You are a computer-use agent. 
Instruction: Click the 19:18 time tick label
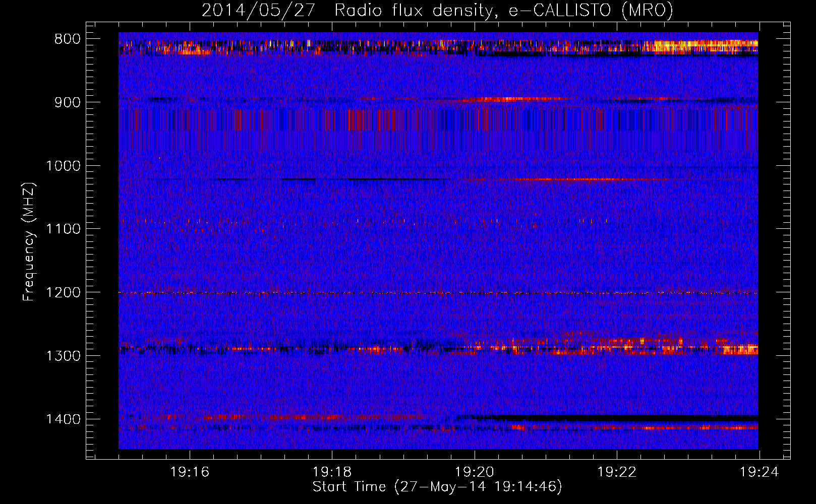click(332, 472)
